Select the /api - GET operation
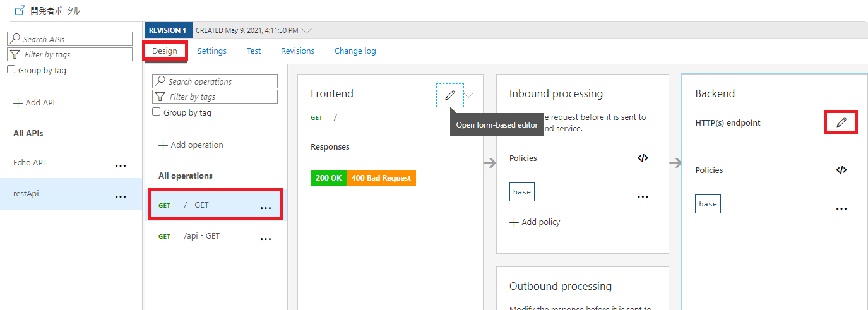This screenshot has height=310, width=868. click(215, 236)
